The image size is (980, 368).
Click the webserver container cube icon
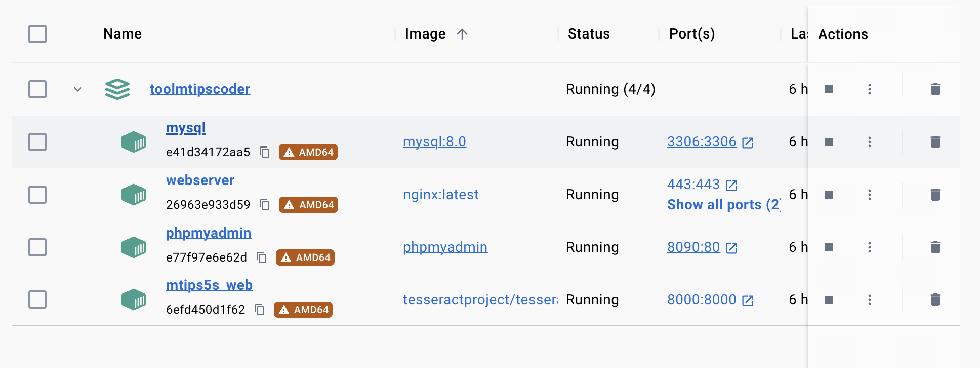pos(134,195)
